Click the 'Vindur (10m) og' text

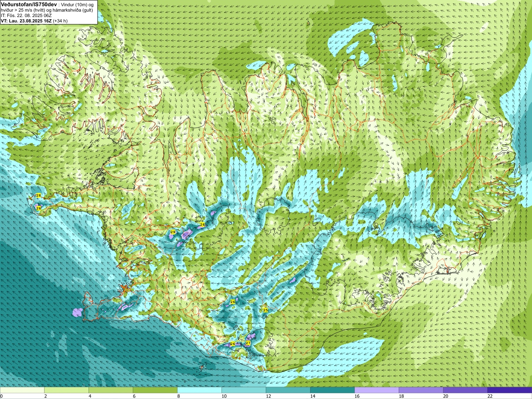[77, 4]
